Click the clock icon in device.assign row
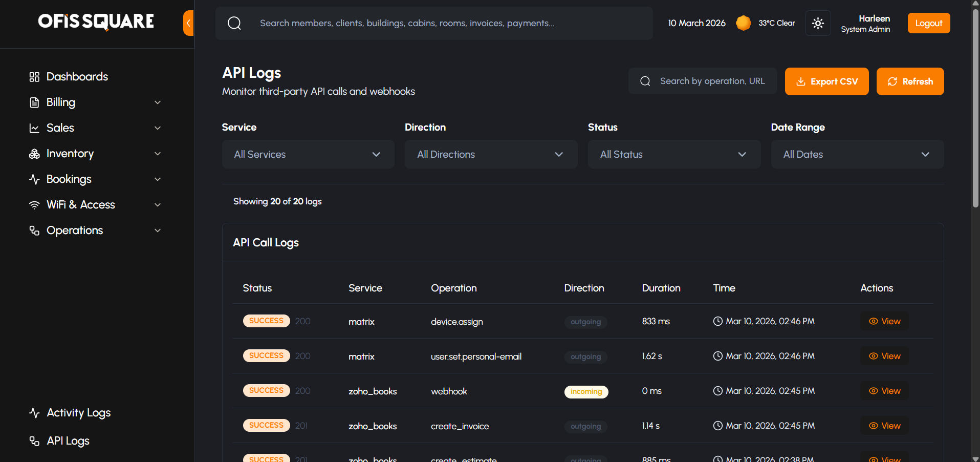 (718, 321)
